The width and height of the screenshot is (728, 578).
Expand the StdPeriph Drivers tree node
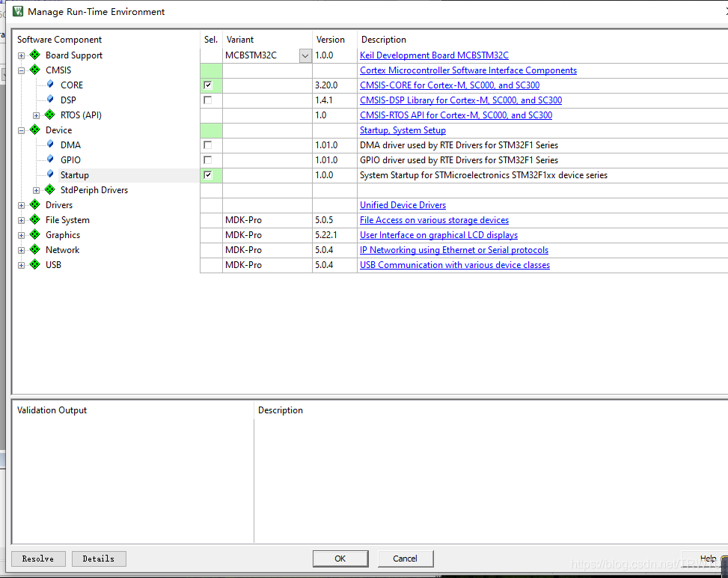tap(36, 190)
